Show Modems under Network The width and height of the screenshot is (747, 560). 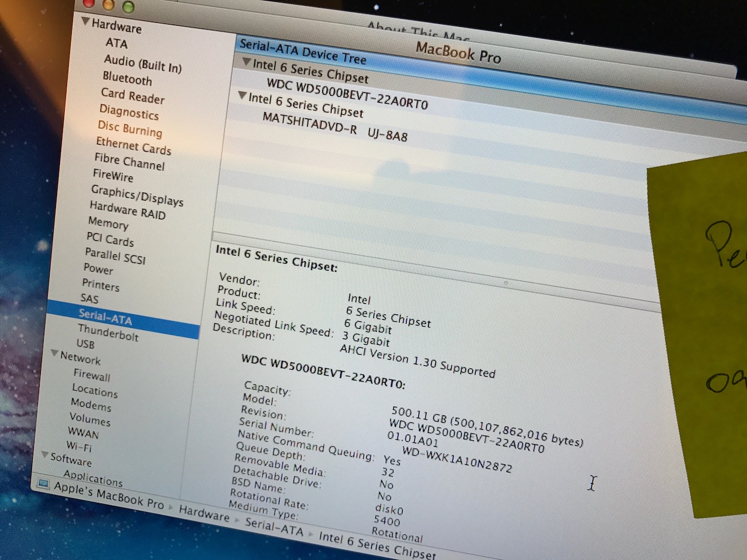pos(91,404)
